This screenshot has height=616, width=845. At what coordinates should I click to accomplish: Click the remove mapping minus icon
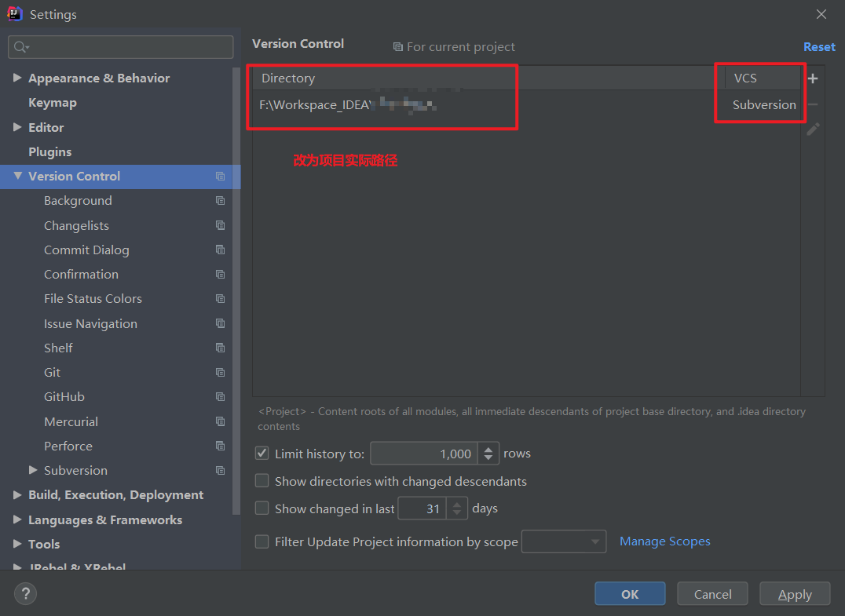pyautogui.click(x=813, y=104)
